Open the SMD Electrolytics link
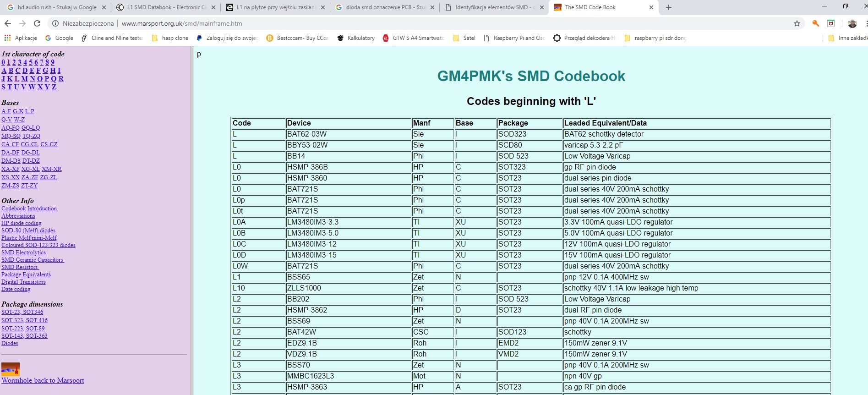Image resolution: width=868 pixels, height=395 pixels. click(24, 252)
